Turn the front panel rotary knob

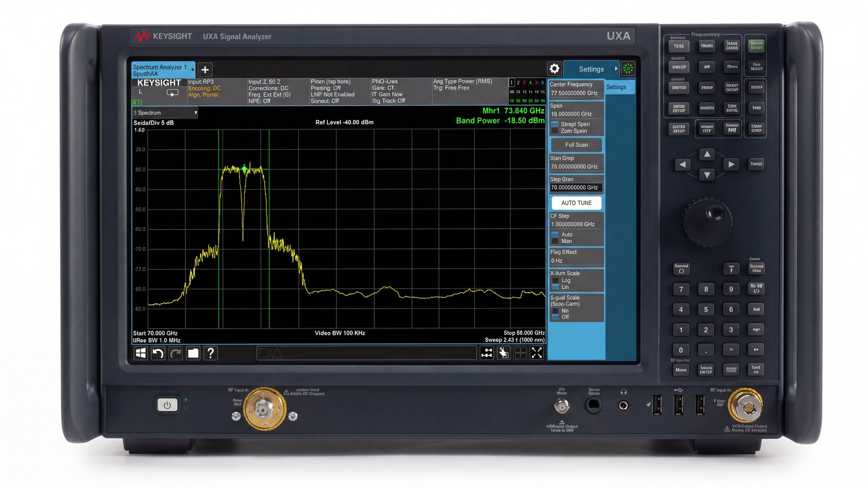(707, 222)
